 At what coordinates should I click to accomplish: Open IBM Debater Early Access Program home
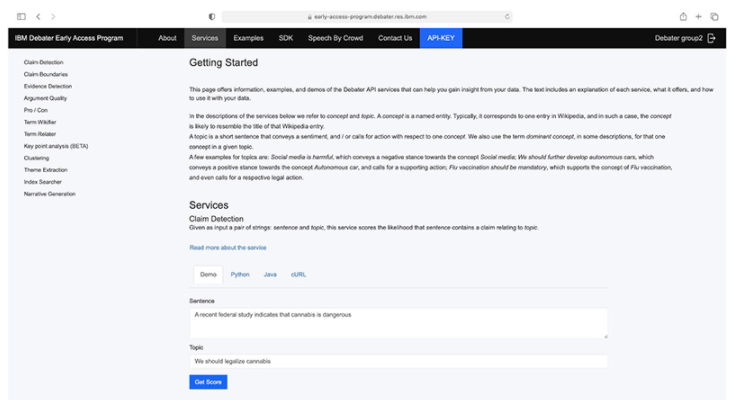coord(69,38)
